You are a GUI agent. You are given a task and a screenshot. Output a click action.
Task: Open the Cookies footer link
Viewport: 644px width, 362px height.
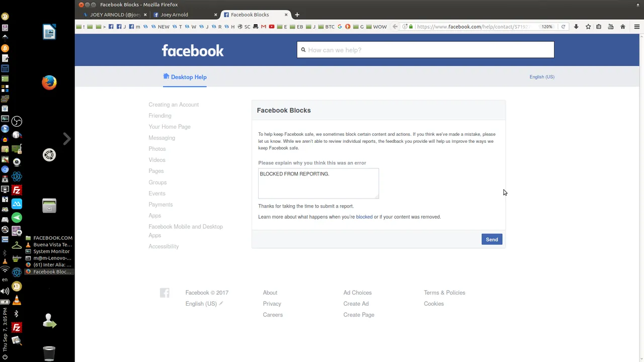click(434, 304)
